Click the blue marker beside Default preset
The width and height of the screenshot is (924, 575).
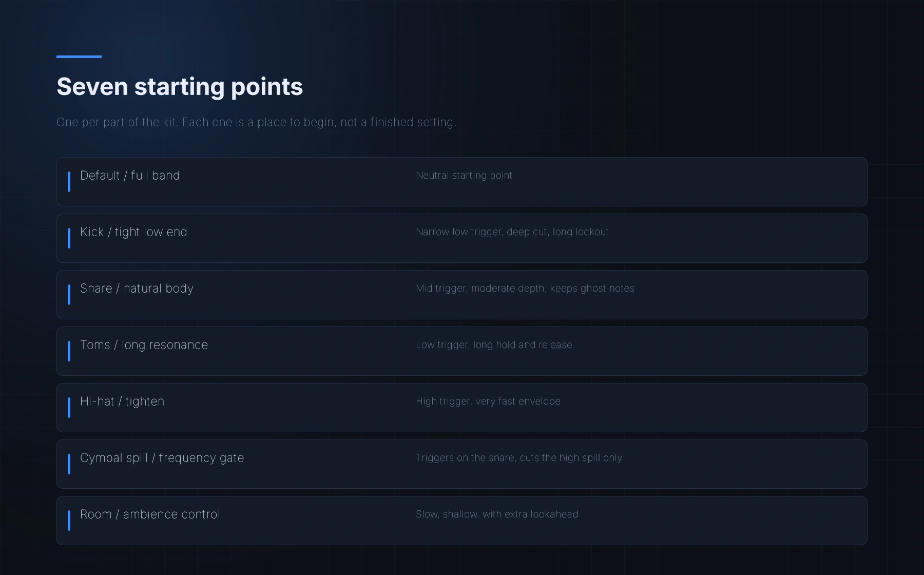[69, 182]
